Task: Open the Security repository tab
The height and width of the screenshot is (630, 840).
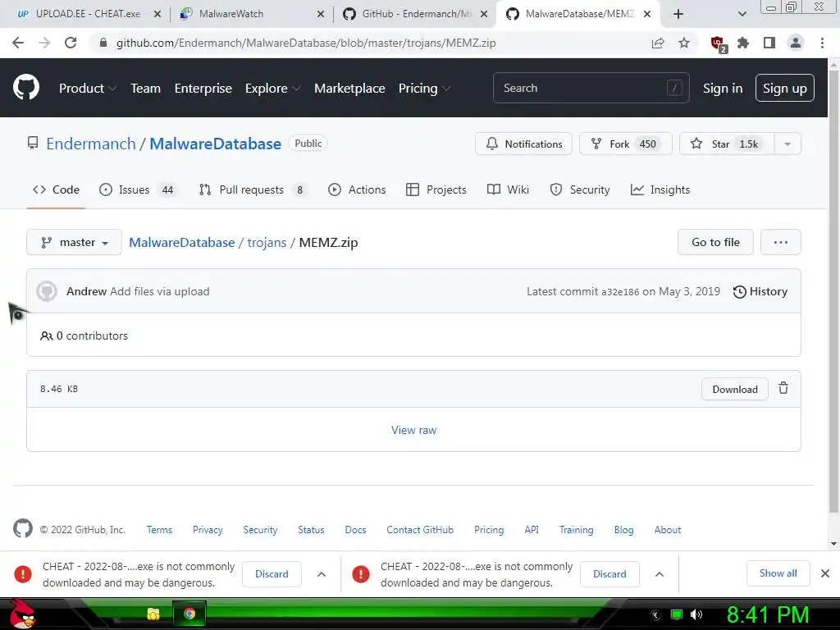Action: pyautogui.click(x=580, y=189)
